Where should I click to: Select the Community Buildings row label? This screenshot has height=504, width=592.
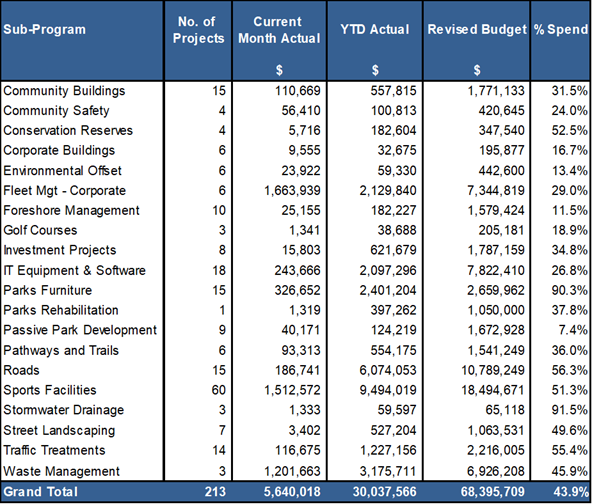pos(64,91)
